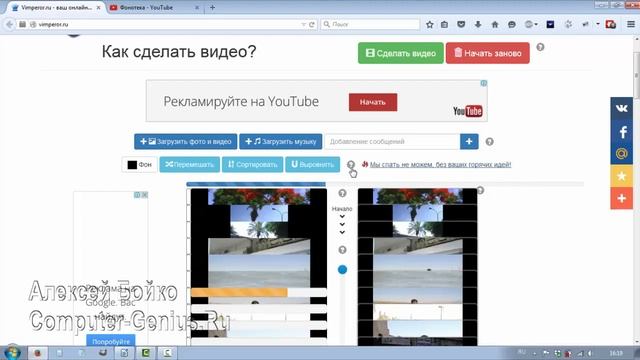The height and width of the screenshot is (360, 640).
Task: Select red flowers thumbnail in left strip
Action: click(x=259, y=196)
